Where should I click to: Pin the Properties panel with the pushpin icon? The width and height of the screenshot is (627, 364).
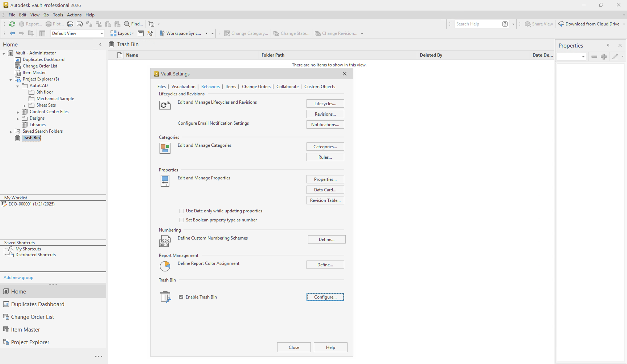click(x=608, y=46)
